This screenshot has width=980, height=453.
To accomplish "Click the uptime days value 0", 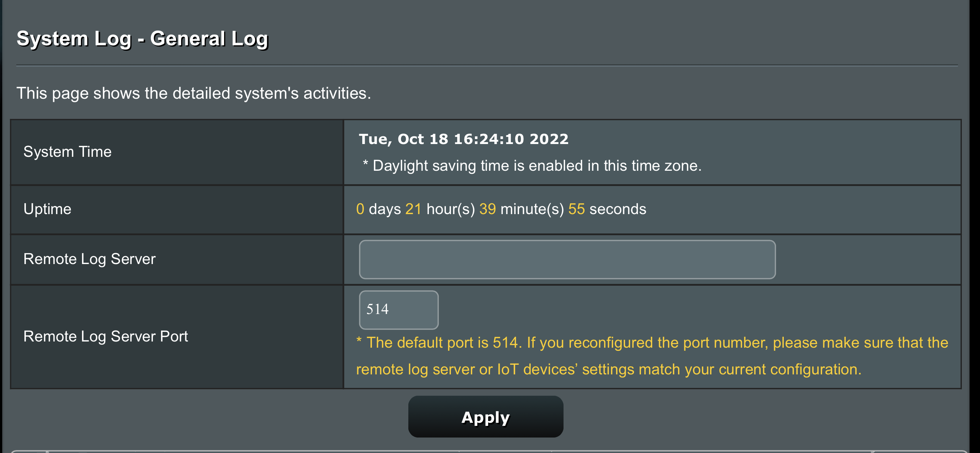I will coord(360,209).
